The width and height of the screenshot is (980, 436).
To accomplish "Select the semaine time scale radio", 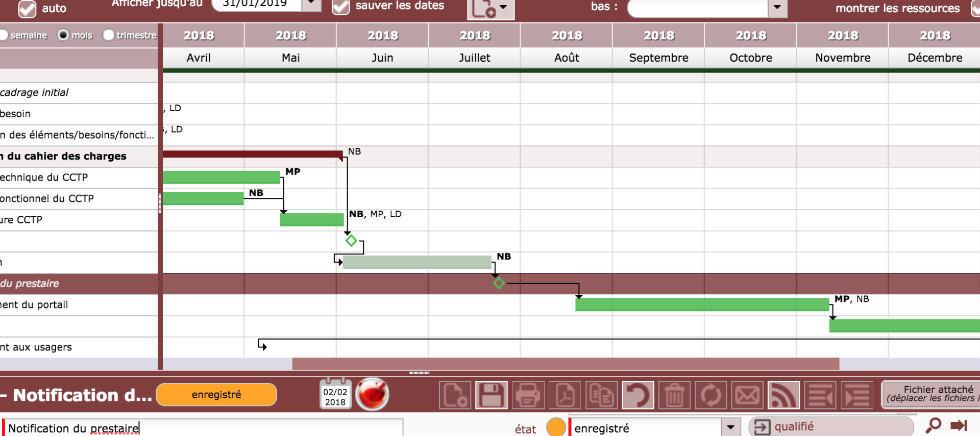I will coord(4,35).
